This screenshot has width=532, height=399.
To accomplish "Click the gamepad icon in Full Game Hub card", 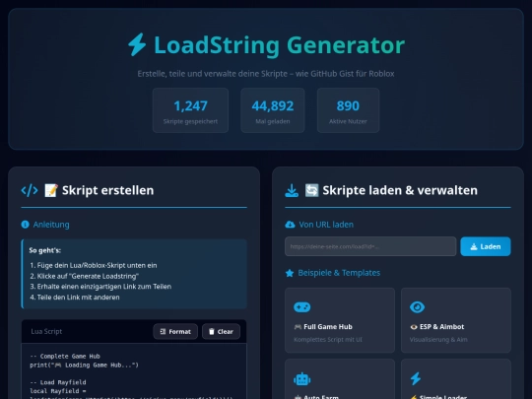I will (302, 307).
